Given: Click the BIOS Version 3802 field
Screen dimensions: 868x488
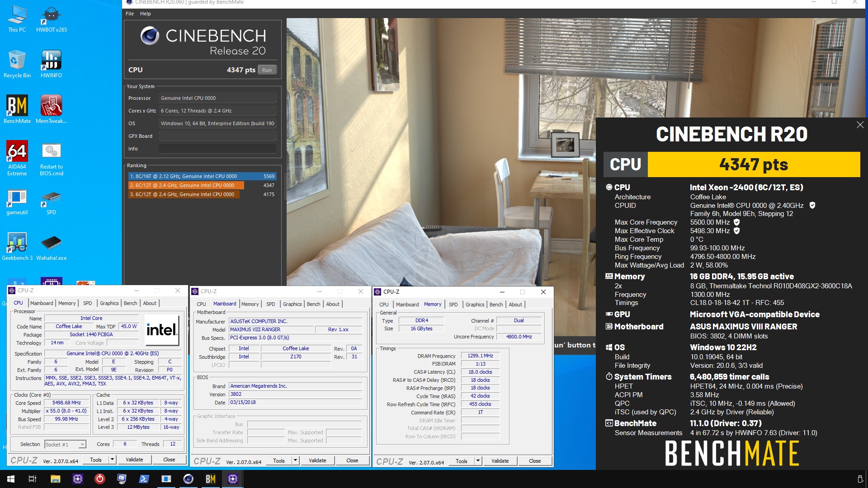Looking at the screenshot, I should point(296,394).
